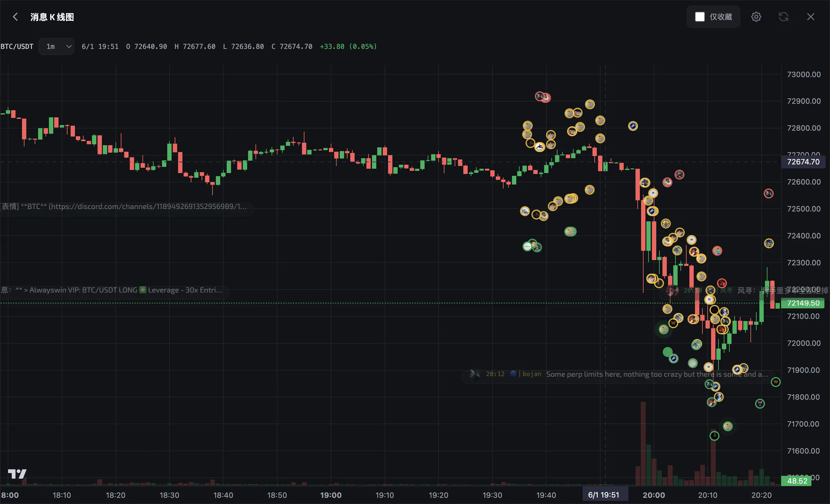
Task: Click the 72674.70 crosshair price label
Action: [803, 162]
